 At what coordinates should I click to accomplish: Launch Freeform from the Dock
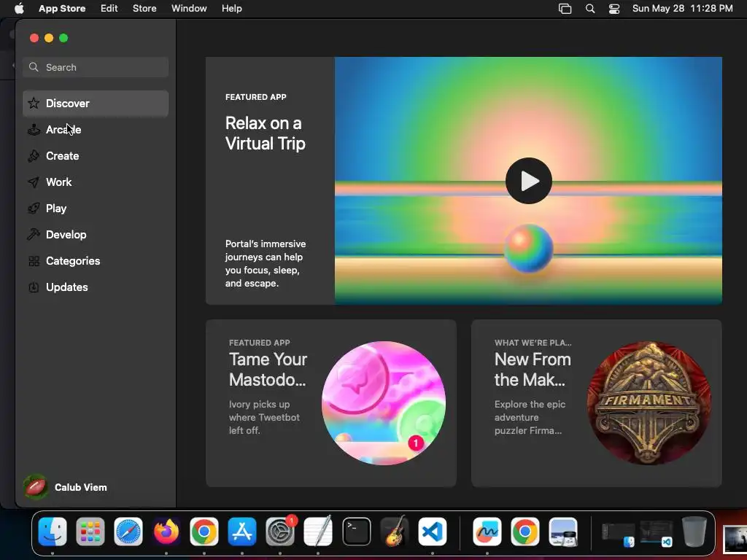[487, 532]
